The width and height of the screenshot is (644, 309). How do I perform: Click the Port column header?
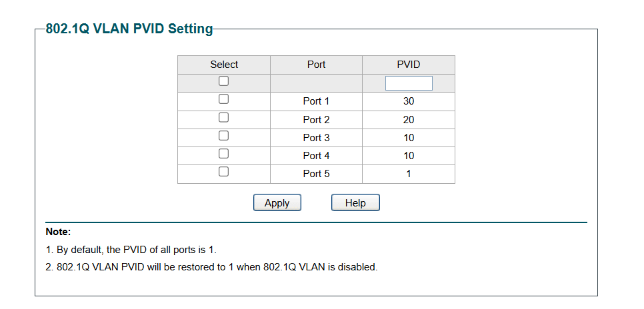(316, 65)
